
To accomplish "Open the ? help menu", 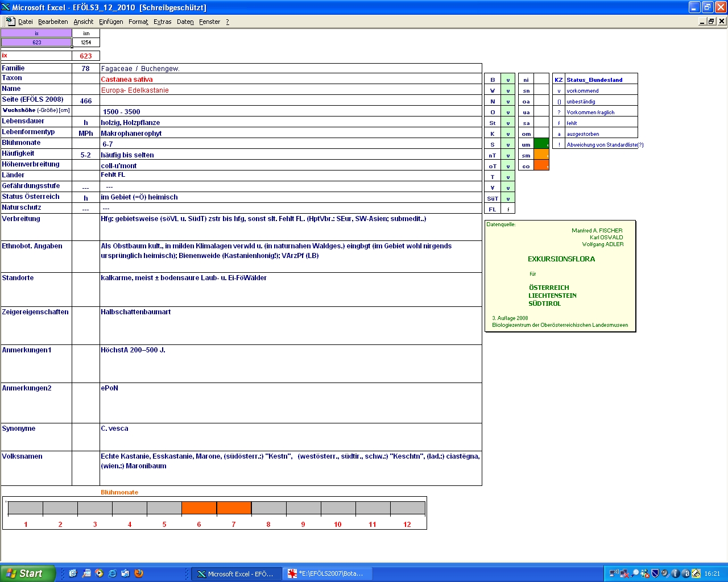I will tap(227, 22).
